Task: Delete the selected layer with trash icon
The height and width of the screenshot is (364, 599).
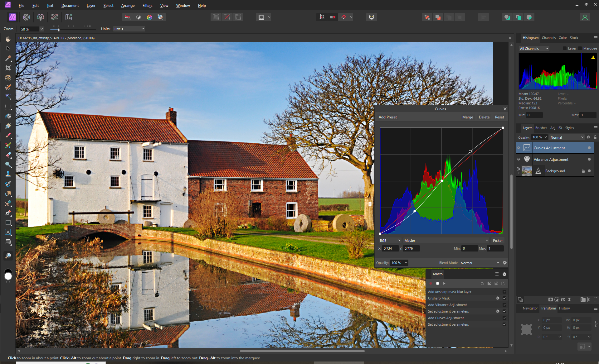Action: [x=595, y=299]
